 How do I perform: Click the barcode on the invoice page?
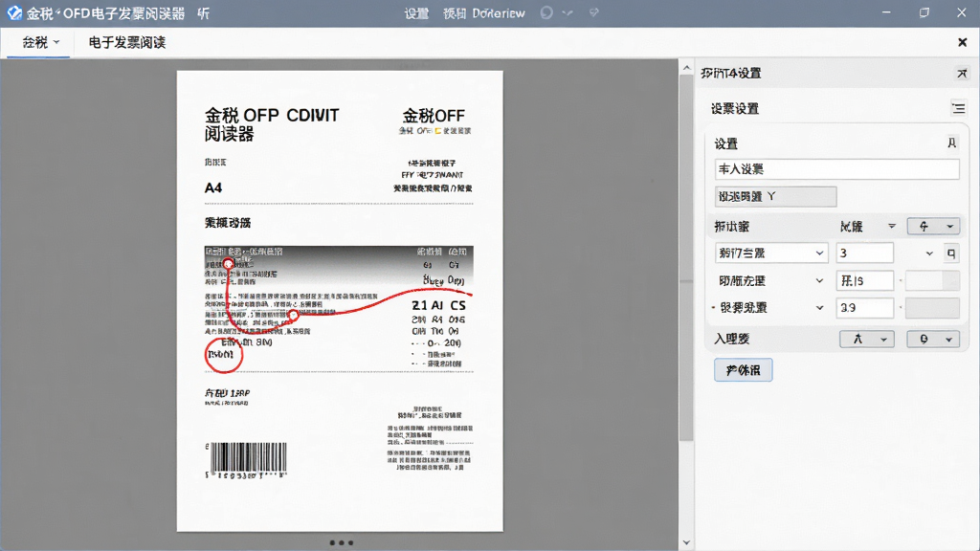click(248, 458)
